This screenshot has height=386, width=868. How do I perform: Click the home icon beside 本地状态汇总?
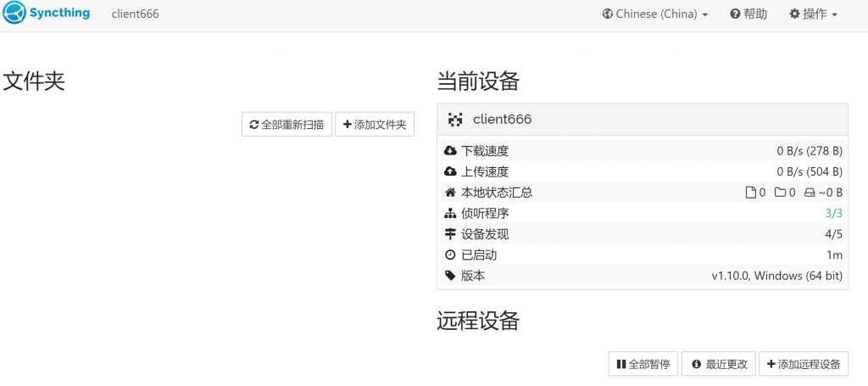point(450,193)
